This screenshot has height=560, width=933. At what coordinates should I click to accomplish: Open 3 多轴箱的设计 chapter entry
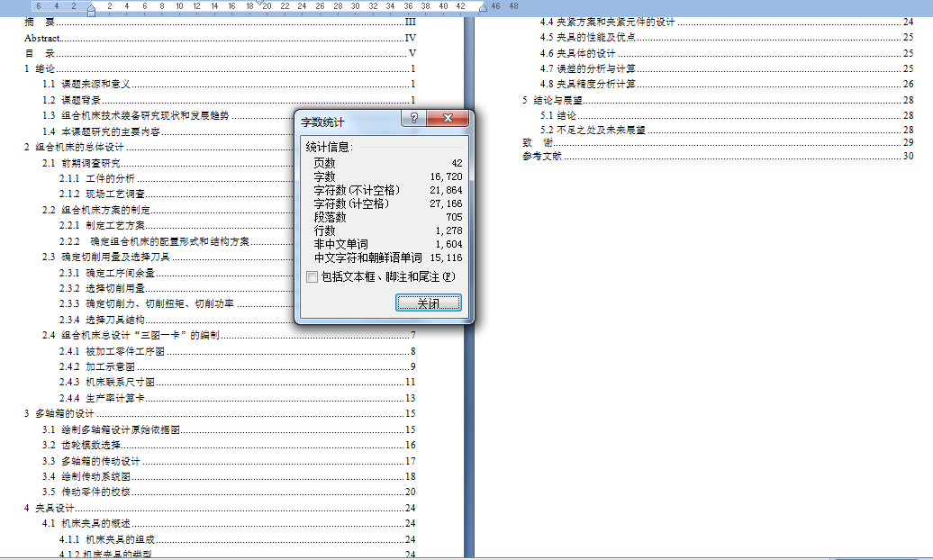220,413
